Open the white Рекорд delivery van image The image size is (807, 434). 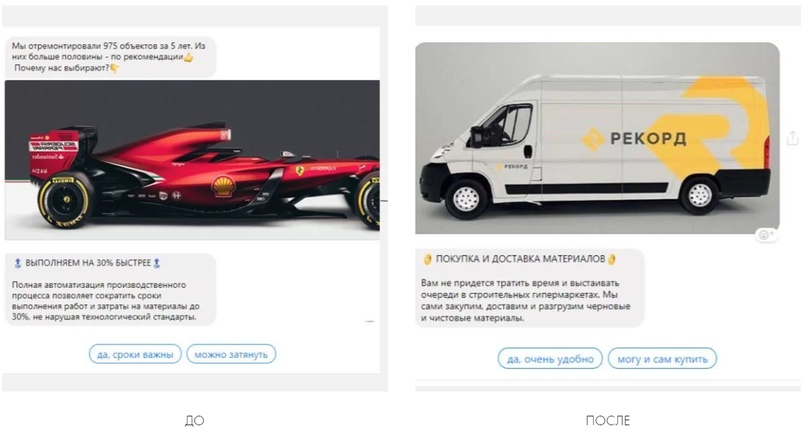[597, 138]
